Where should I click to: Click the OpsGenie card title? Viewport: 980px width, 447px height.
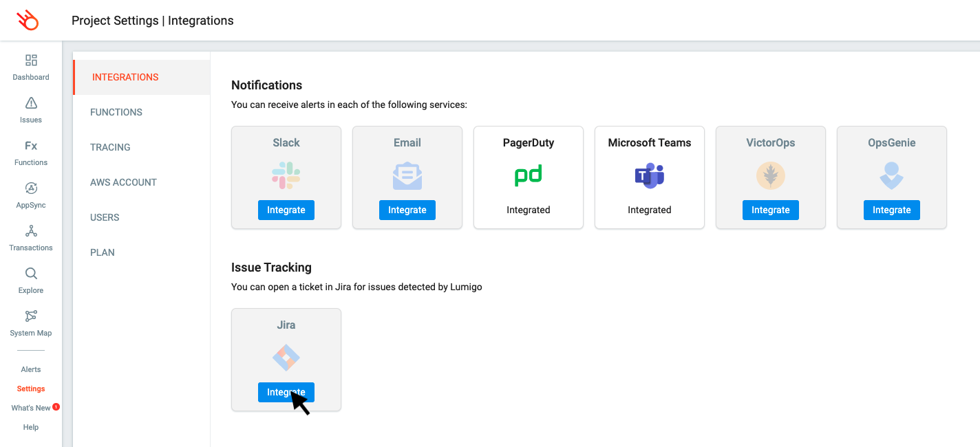click(892, 142)
